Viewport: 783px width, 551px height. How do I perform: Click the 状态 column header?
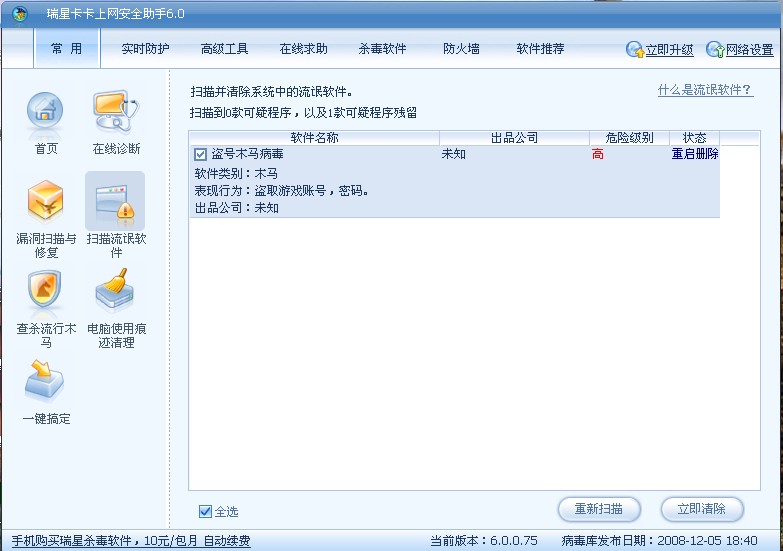point(695,138)
